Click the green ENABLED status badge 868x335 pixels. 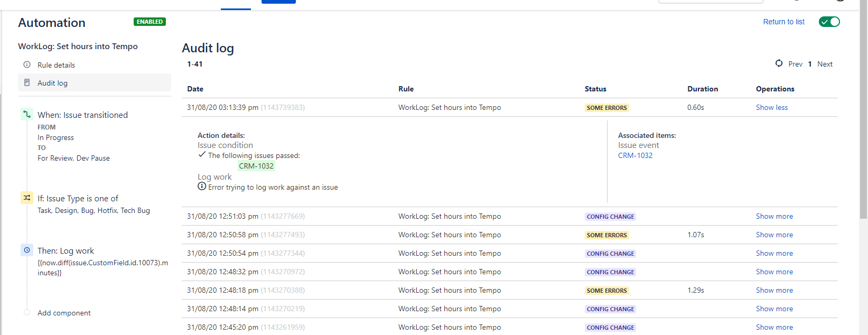coord(150,22)
